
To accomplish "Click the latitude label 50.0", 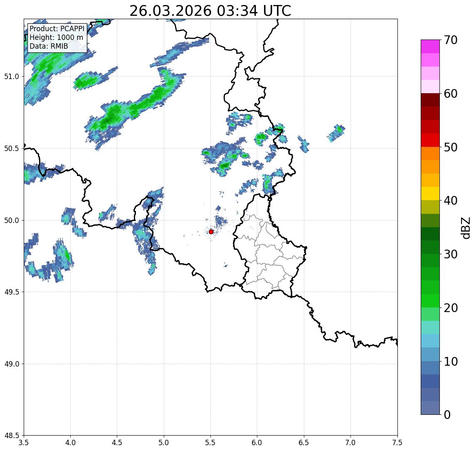I will coord(12,220).
